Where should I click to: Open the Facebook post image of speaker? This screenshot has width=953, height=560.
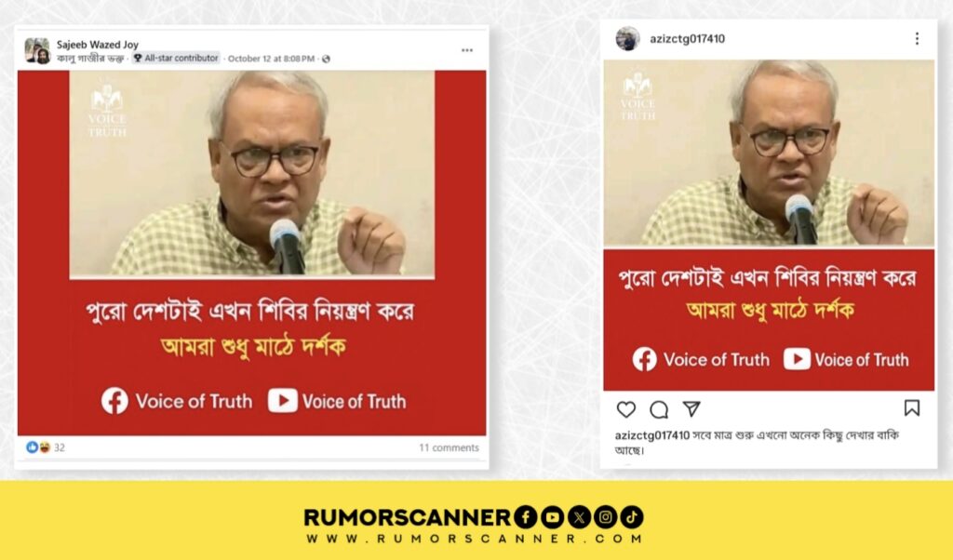tap(251, 253)
